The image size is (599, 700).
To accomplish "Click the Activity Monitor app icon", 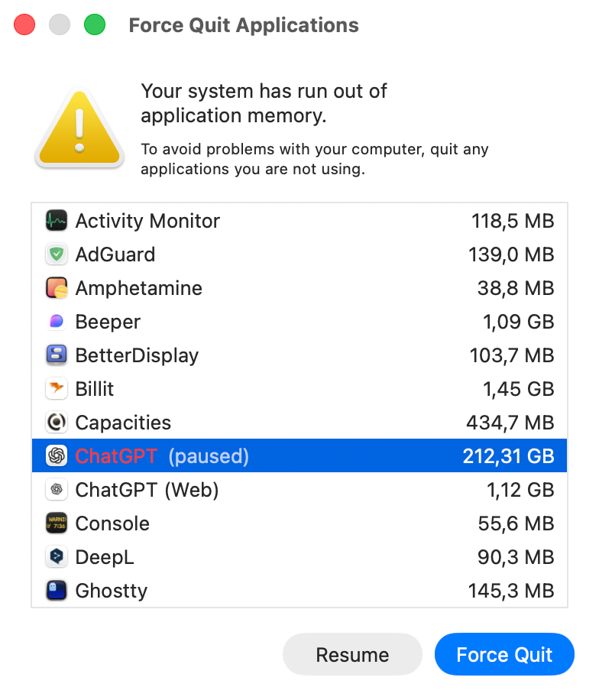I will (57, 222).
